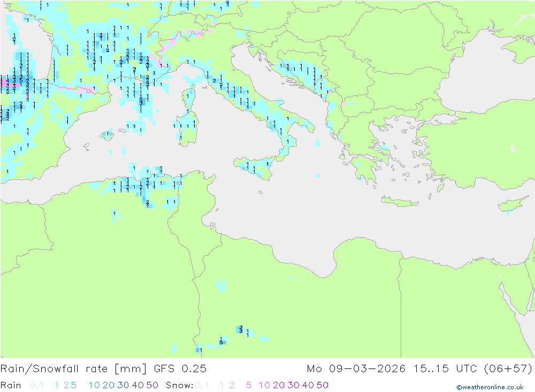Click the "GFS 0.25" model label
Image resolution: width=535 pixels, height=392 pixels.
click(x=180, y=369)
